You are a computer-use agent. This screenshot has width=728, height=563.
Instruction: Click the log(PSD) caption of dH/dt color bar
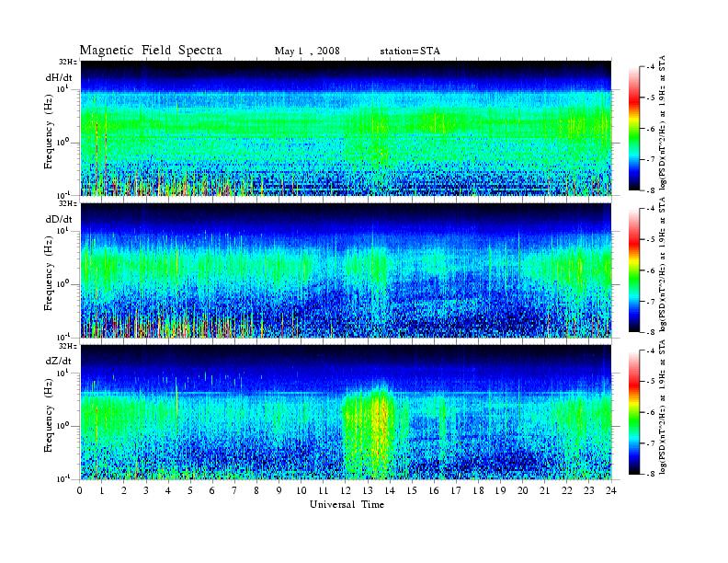point(663,122)
